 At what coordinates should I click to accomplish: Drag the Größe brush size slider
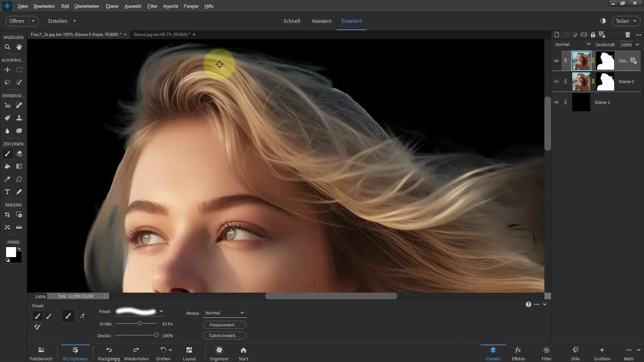tap(140, 323)
